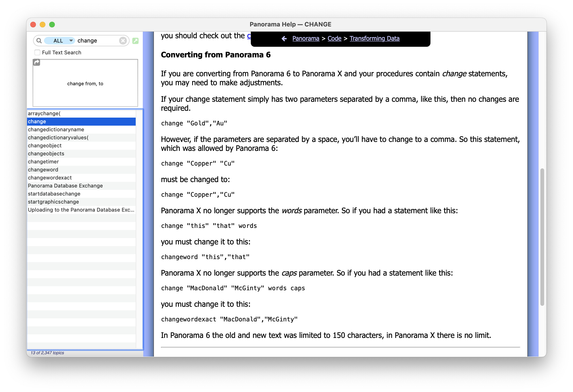The image size is (573, 392).
Task: Select the 'changewordexact' topic
Action: (81, 178)
